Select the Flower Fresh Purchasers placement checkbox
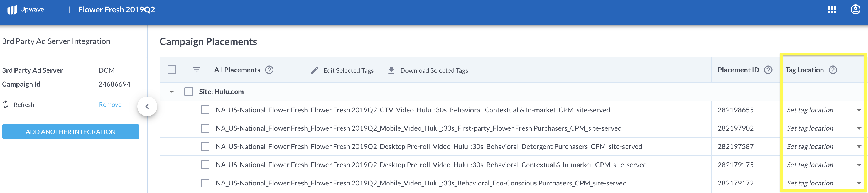The width and height of the screenshot is (868, 193). (205, 128)
